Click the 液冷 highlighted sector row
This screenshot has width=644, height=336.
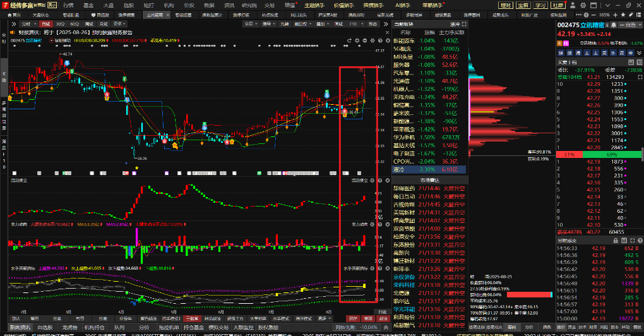pos(429,169)
